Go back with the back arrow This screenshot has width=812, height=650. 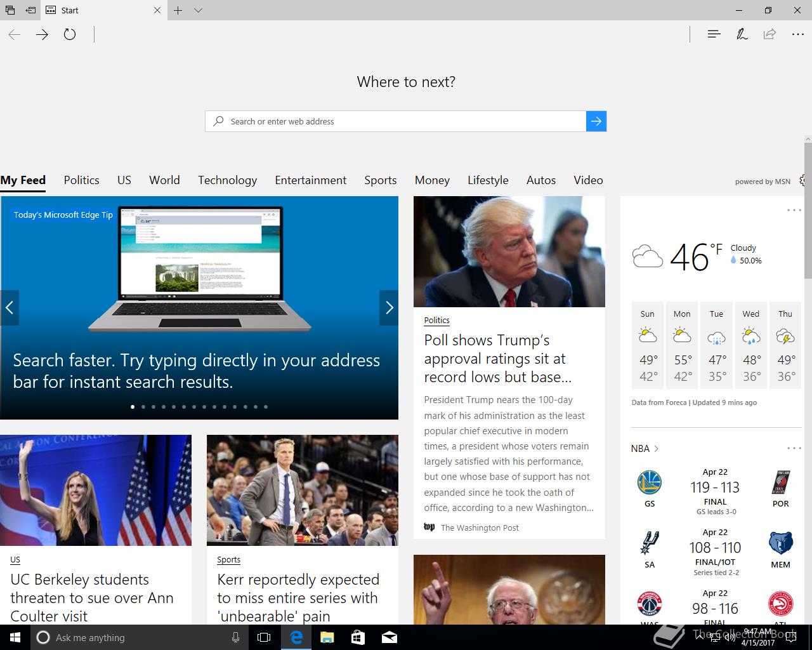click(x=15, y=34)
